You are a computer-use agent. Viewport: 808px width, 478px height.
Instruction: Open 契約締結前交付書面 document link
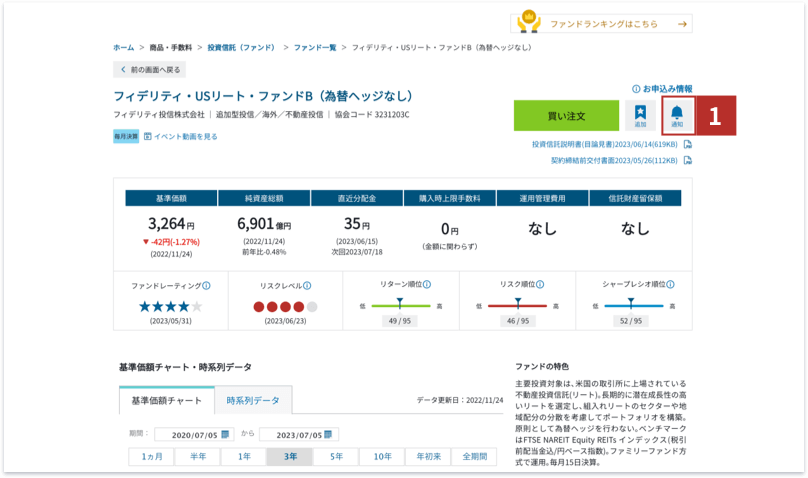click(x=614, y=161)
